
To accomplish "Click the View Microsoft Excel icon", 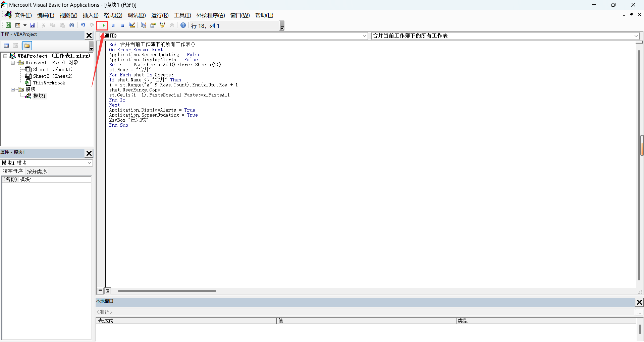I will point(8,25).
